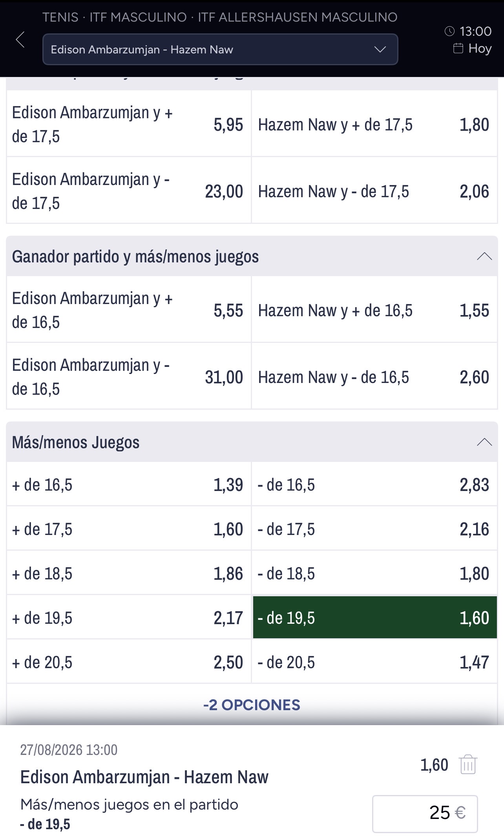Select the - de 20,5 odds 1,47
The image size is (504, 839).
[x=375, y=662]
